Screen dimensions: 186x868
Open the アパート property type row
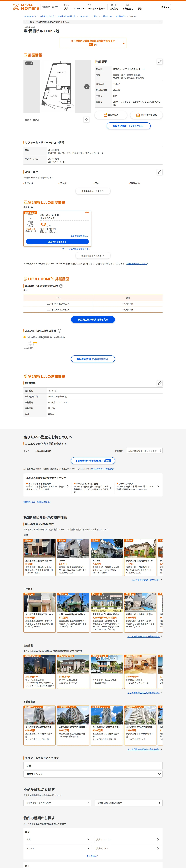[x=58, y=848]
